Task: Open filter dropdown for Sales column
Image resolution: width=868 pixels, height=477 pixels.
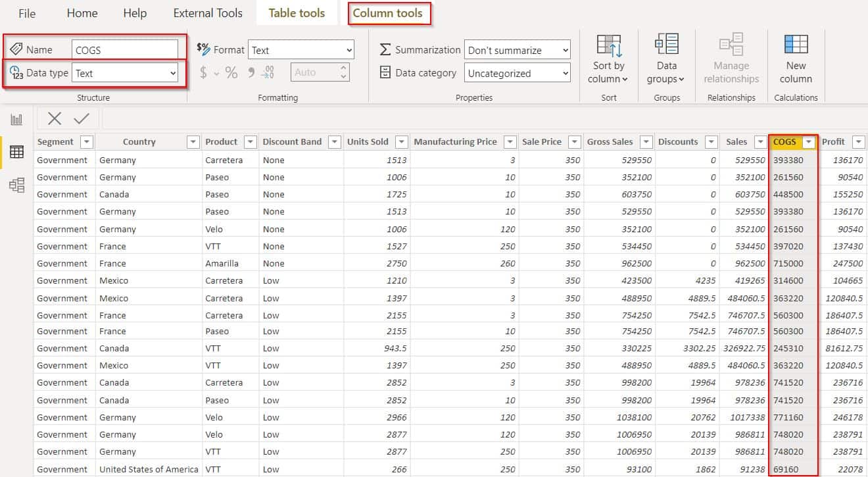Action: tap(759, 142)
